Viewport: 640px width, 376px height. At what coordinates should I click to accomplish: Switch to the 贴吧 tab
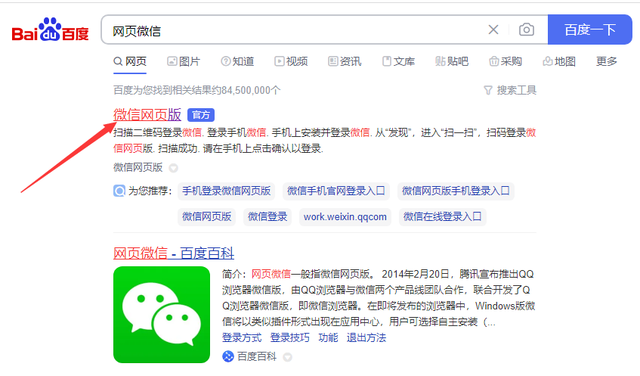(x=452, y=62)
